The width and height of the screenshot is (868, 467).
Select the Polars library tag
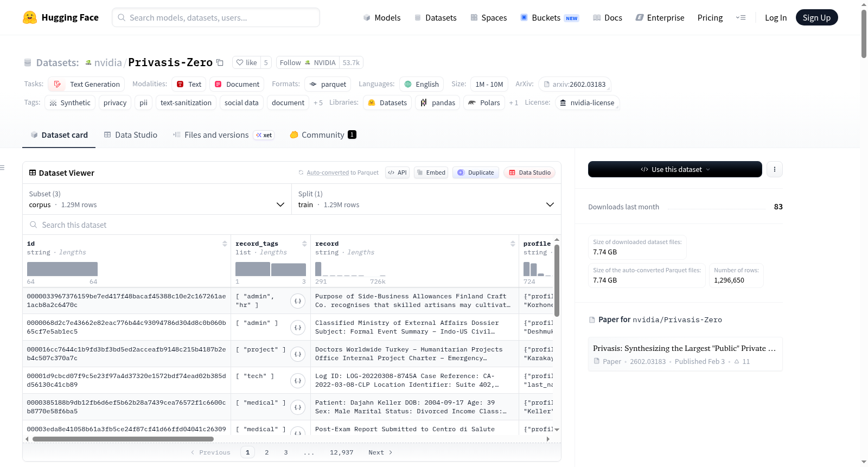click(484, 103)
